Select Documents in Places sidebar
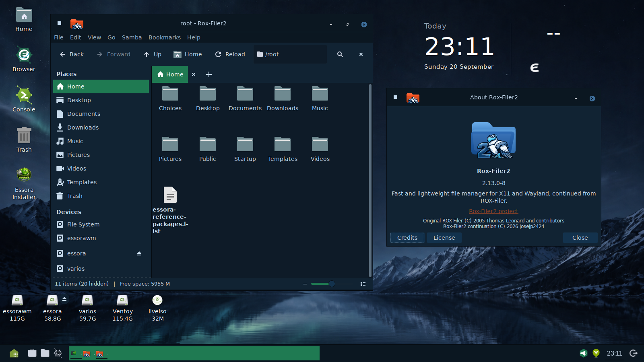Image resolution: width=644 pixels, height=362 pixels. 101,114
